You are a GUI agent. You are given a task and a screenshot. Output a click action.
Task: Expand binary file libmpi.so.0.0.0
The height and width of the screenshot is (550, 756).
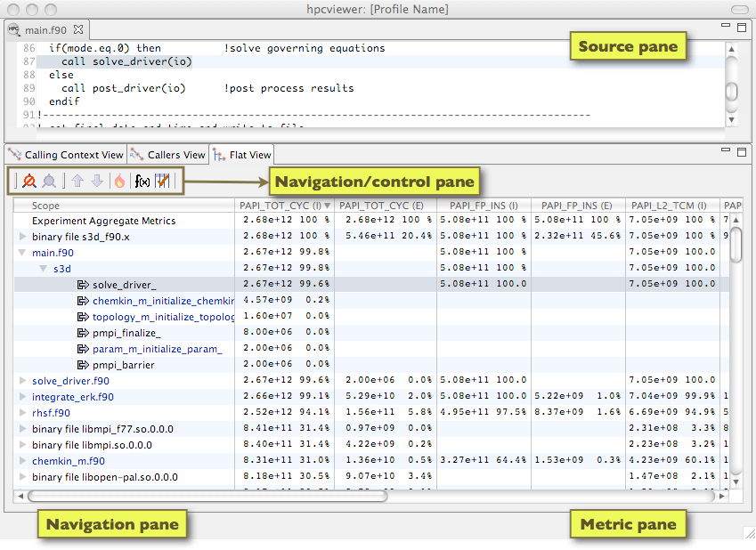point(22,444)
